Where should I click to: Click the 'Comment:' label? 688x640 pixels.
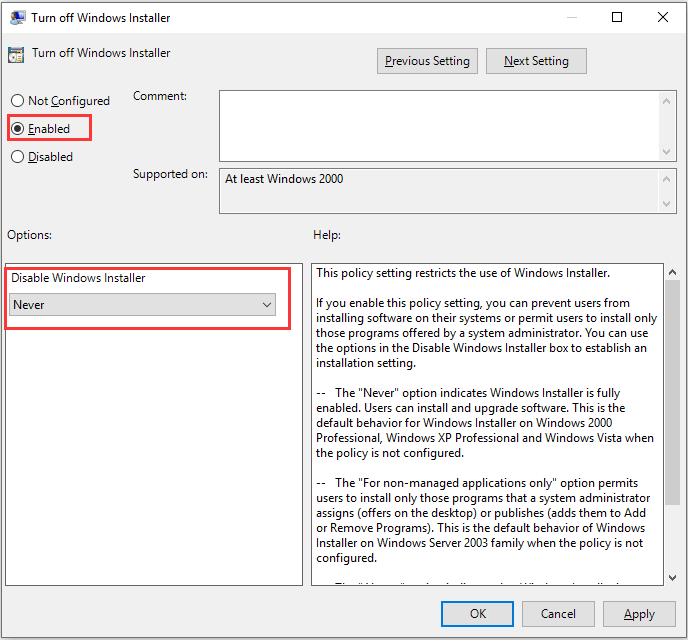pyautogui.click(x=160, y=96)
